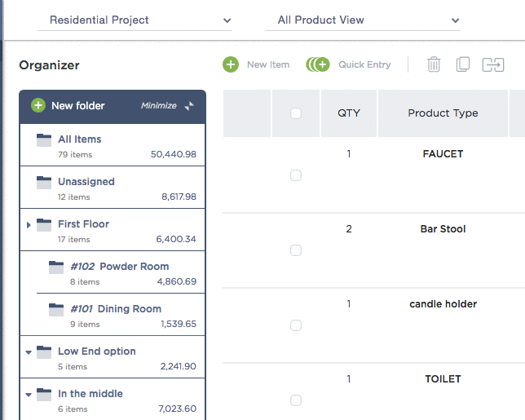The image size is (525, 420).
Task: Click the Quick Entry label
Action: (364, 64)
